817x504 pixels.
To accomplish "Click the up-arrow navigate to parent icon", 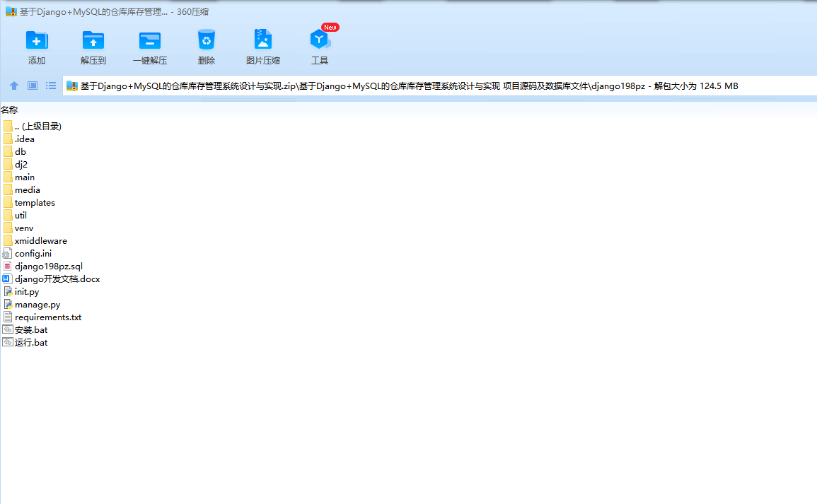I will [x=14, y=86].
